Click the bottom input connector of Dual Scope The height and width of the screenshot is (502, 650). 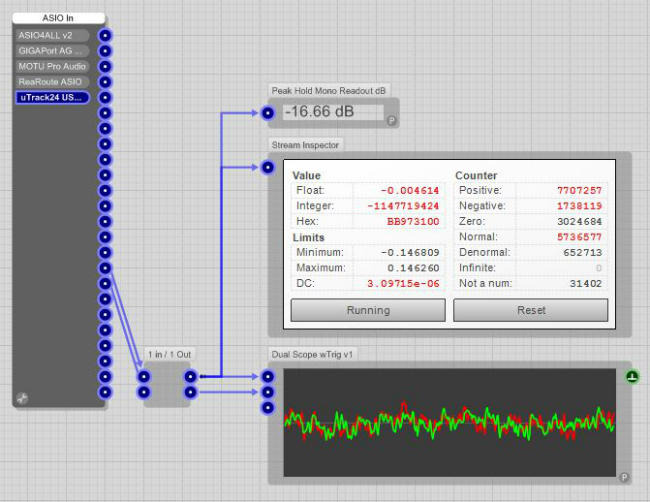click(268, 408)
